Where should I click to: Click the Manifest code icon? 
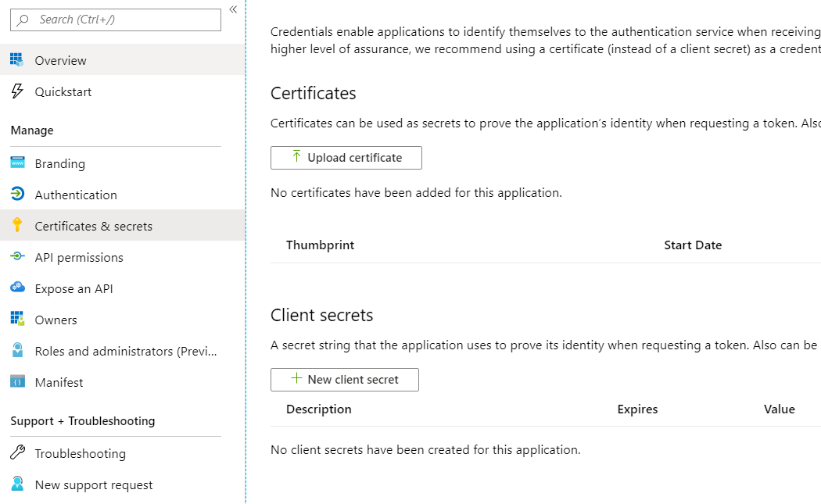click(17, 382)
